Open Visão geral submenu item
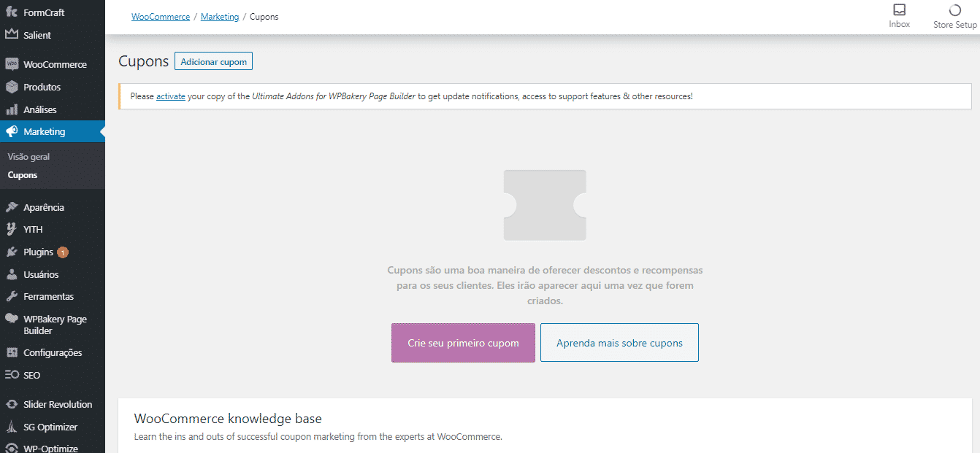The width and height of the screenshot is (980, 453). (28, 157)
